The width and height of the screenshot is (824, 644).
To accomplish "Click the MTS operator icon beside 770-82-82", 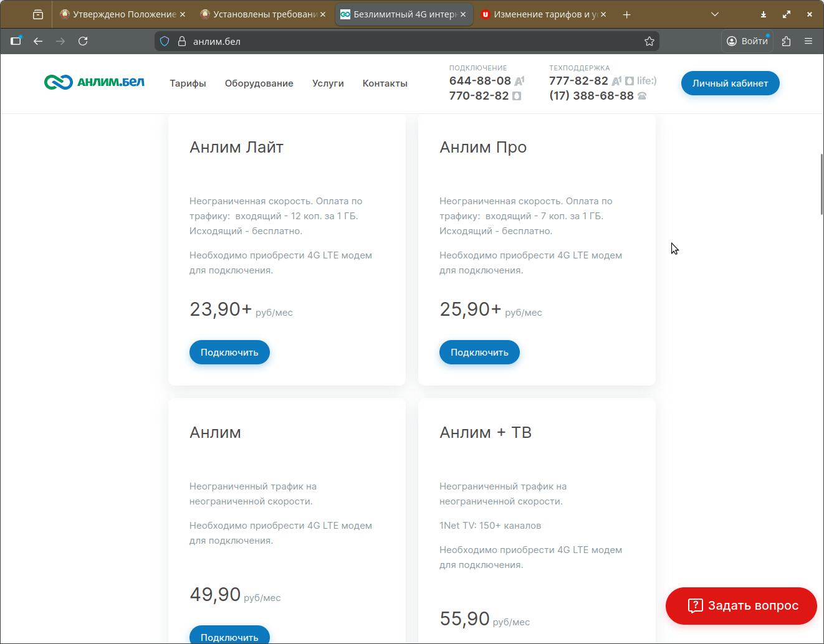I will (517, 96).
